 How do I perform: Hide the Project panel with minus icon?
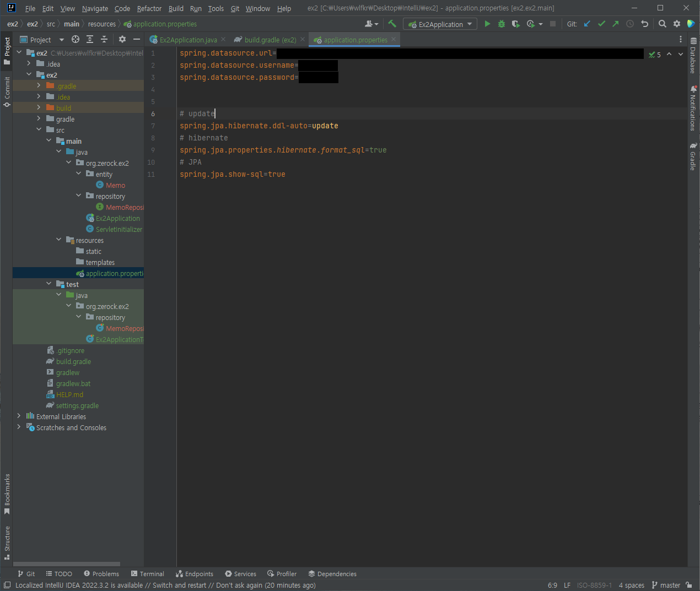pos(137,39)
